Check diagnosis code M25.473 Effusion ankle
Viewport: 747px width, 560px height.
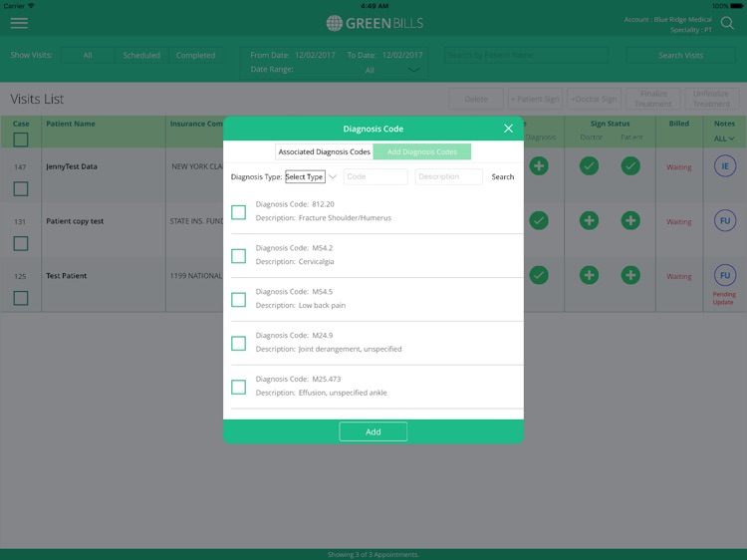pos(239,387)
